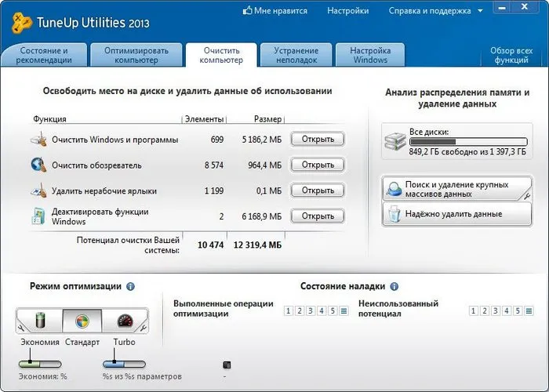This screenshot has height=392, width=549.
Task: Click the TuneUp Utilities logo icon
Action: [21, 23]
